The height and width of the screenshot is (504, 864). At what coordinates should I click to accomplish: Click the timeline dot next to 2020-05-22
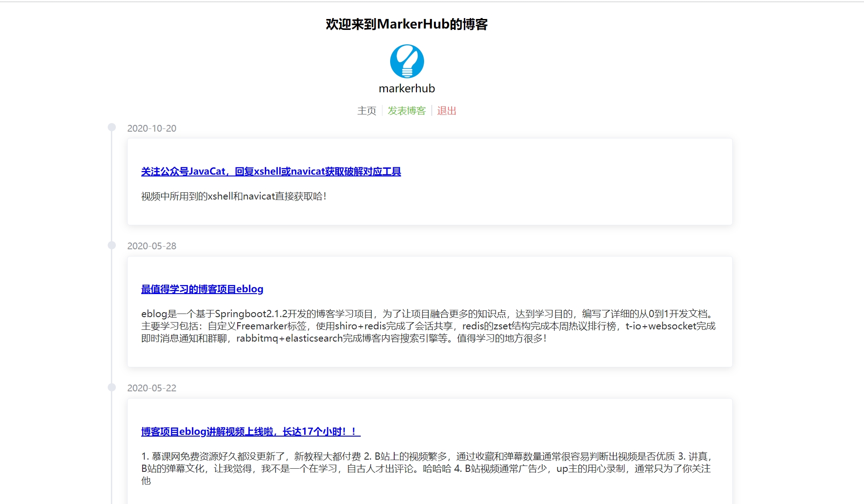click(x=112, y=387)
